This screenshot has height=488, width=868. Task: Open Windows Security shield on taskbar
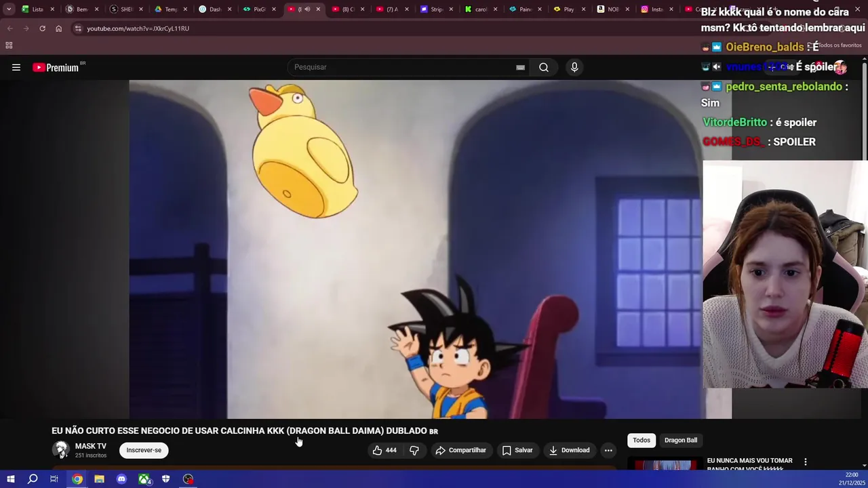[x=165, y=479]
